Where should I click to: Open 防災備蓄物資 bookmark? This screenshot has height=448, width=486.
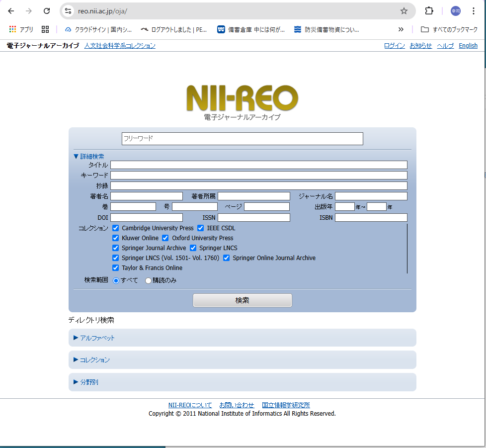[326, 29]
